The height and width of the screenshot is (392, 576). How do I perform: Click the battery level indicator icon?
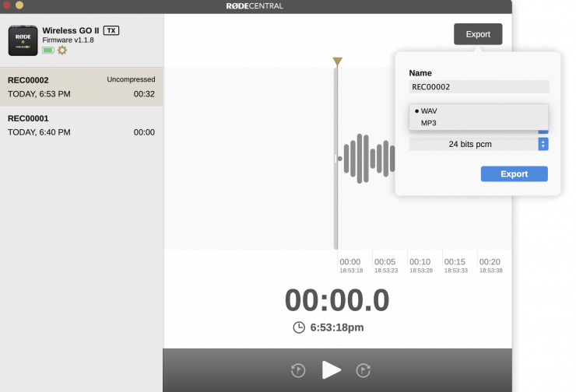point(48,50)
